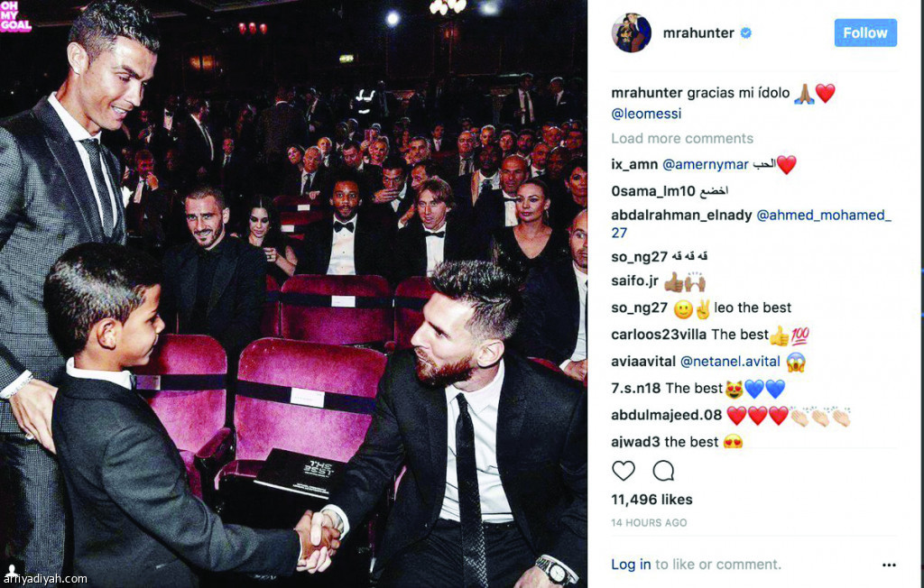Click the Oh My Goal logo watermark
Image resolution: width=924 pixels, height=588 pixels.
pos(15,16)
